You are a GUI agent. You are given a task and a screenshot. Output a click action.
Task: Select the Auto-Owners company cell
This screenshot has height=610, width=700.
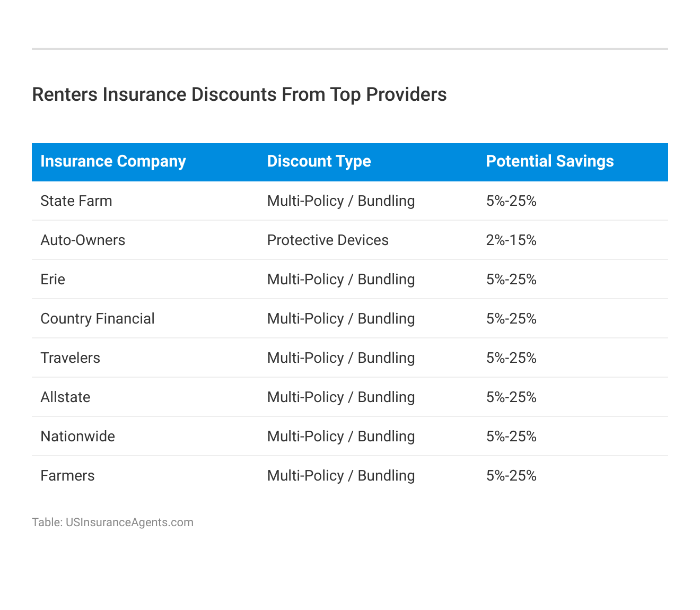(x=83, y=240)
